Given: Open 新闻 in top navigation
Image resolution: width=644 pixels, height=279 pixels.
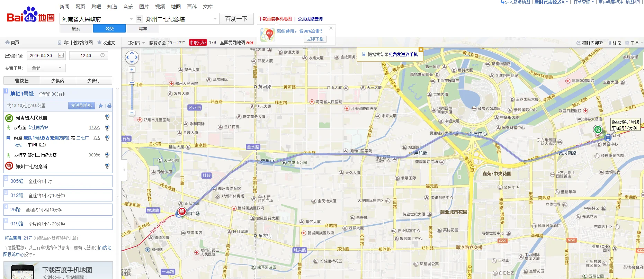Looking at the screenshot, I should [64, 7].
